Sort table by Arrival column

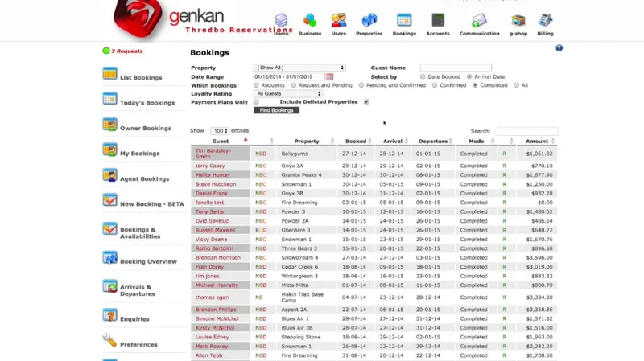click(x=393, y=142)
